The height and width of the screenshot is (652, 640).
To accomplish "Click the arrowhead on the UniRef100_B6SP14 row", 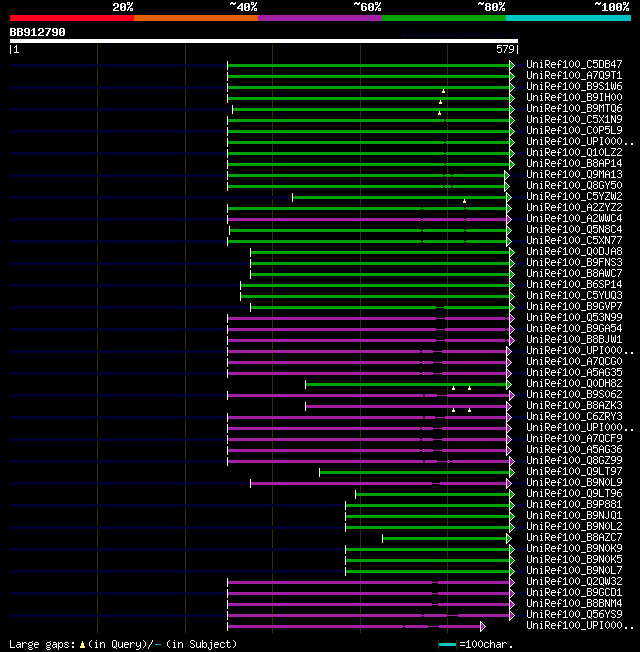I will pyautogui.click(x=512, y=285).
